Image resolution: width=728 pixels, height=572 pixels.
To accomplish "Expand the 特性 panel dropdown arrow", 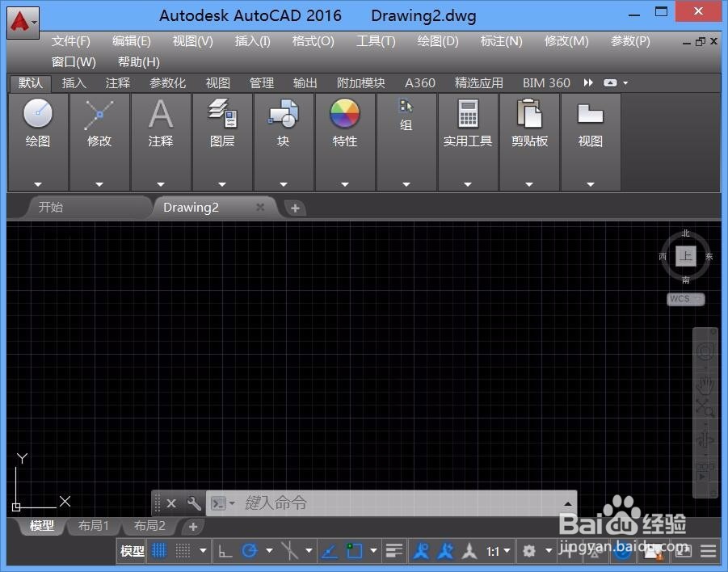I will point(344,184).
